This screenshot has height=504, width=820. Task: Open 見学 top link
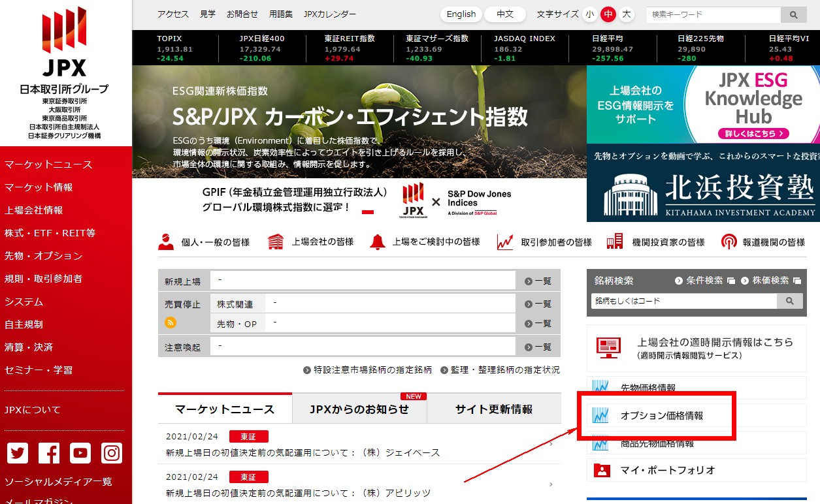208,14
